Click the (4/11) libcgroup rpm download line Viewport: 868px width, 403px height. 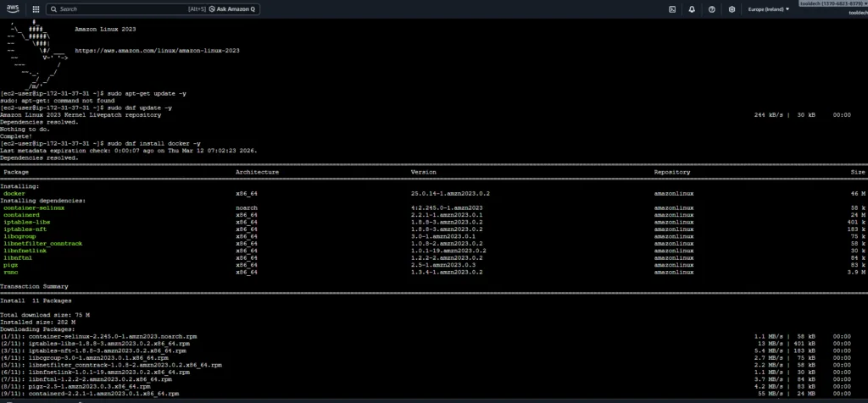(x=84, y=357)
